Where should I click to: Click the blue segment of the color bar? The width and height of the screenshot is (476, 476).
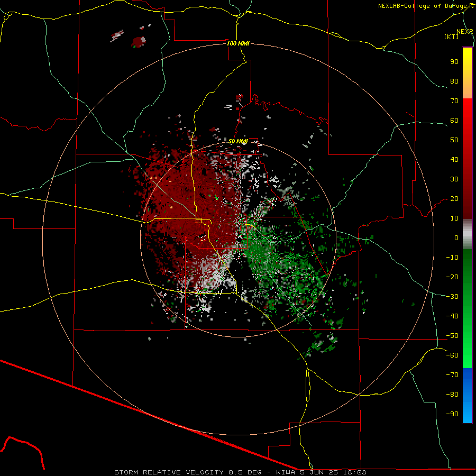coord(467,396)
